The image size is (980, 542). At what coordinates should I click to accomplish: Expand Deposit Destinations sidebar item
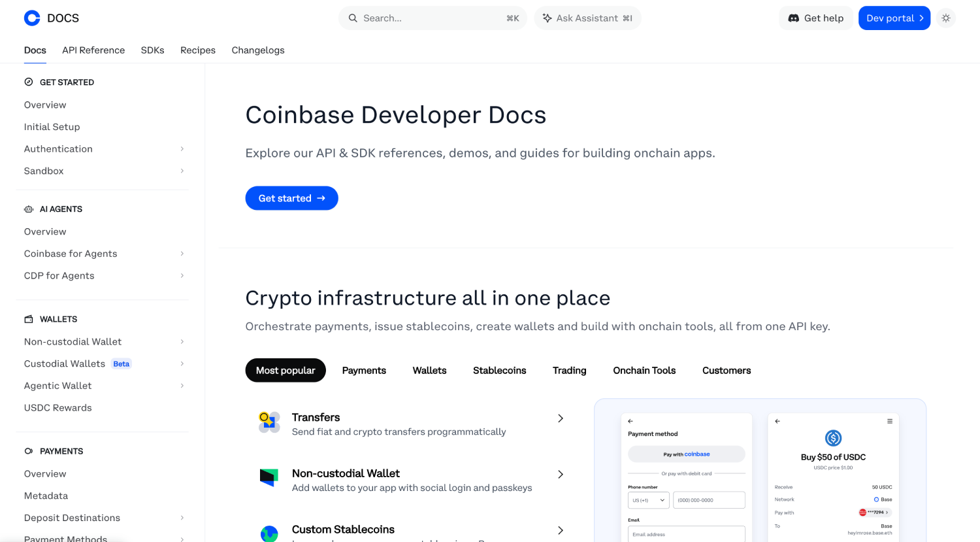tap(182, 518)
